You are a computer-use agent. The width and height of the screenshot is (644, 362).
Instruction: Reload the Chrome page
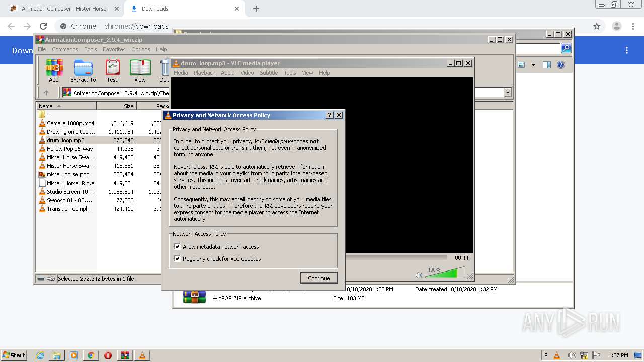click(x=43, y=26)
